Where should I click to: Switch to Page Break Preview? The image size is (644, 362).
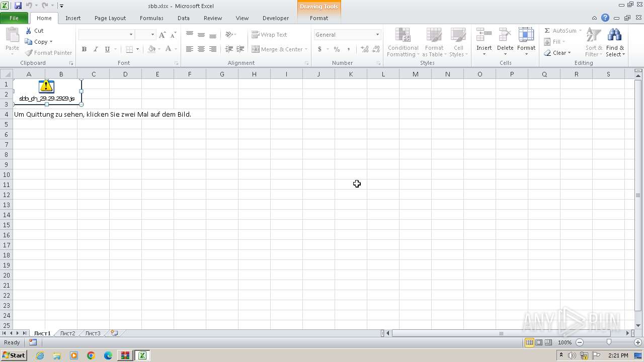548,342
